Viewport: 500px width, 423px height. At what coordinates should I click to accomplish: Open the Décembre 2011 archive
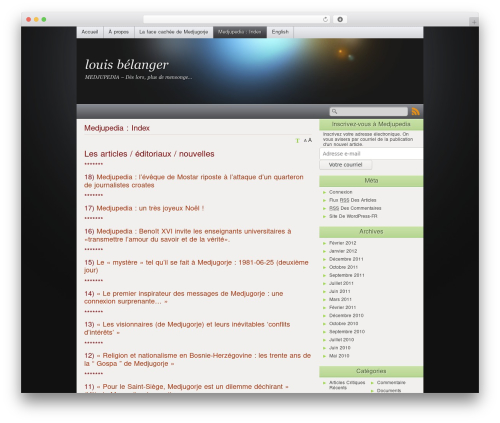346,259
